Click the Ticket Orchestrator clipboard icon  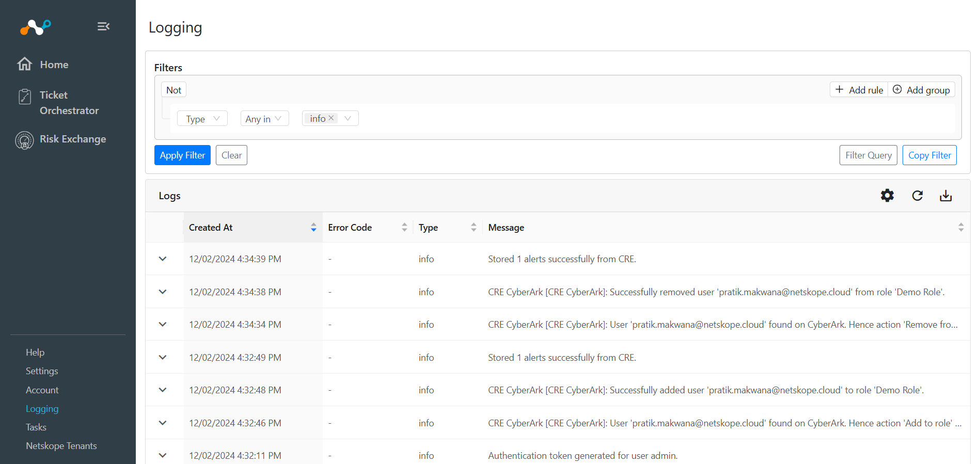(24, 97)
